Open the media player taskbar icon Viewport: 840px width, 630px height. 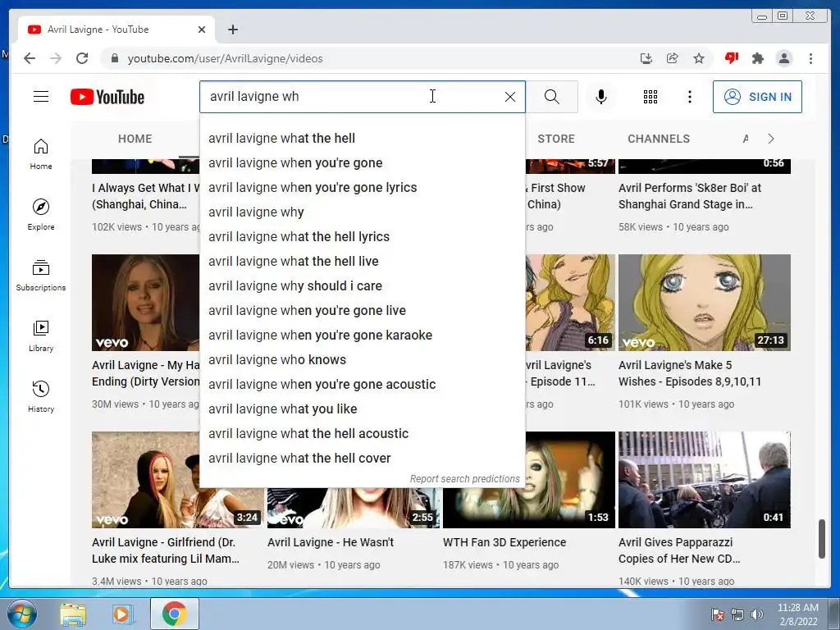pyautogui.click(x=121, y=614)
